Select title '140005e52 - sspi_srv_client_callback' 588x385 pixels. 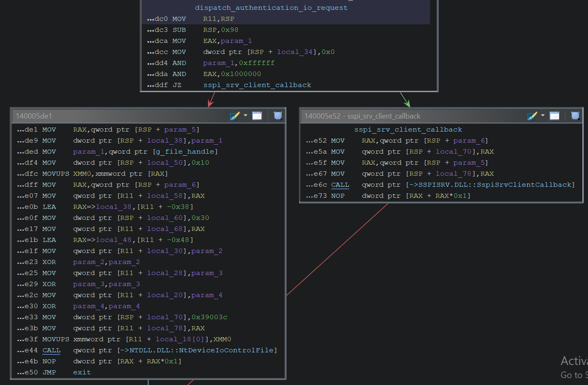click(362, 116)
